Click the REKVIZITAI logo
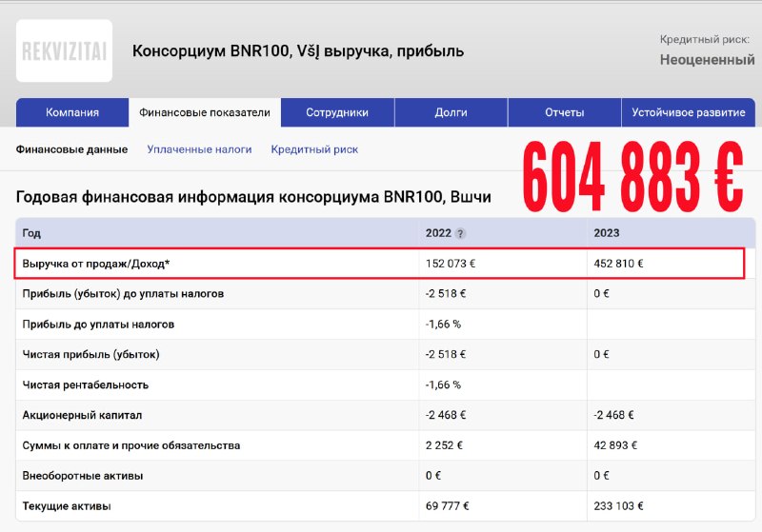Screen dimensions: 762x532 [x=64, y=50]
